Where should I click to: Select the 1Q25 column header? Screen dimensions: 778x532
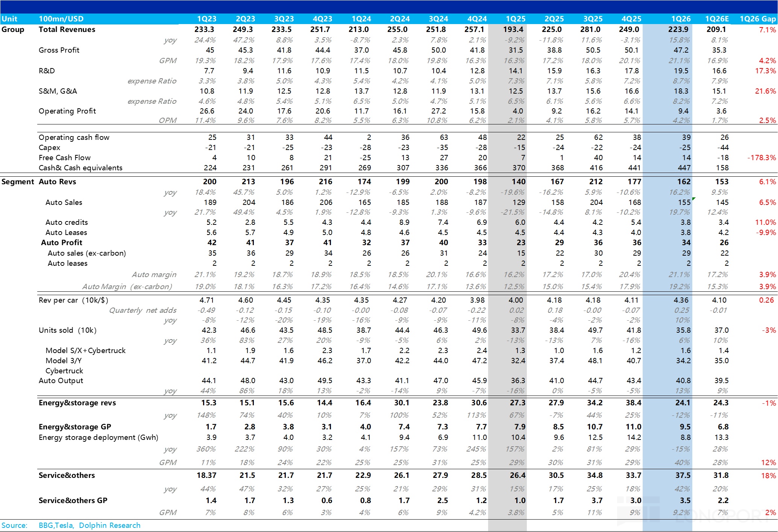(x=515, y=19)
